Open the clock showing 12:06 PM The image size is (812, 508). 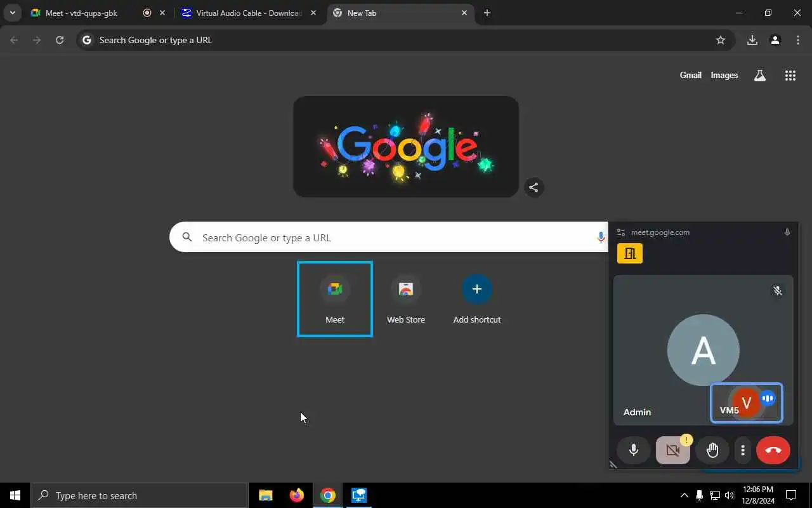[x=758, y=495]
